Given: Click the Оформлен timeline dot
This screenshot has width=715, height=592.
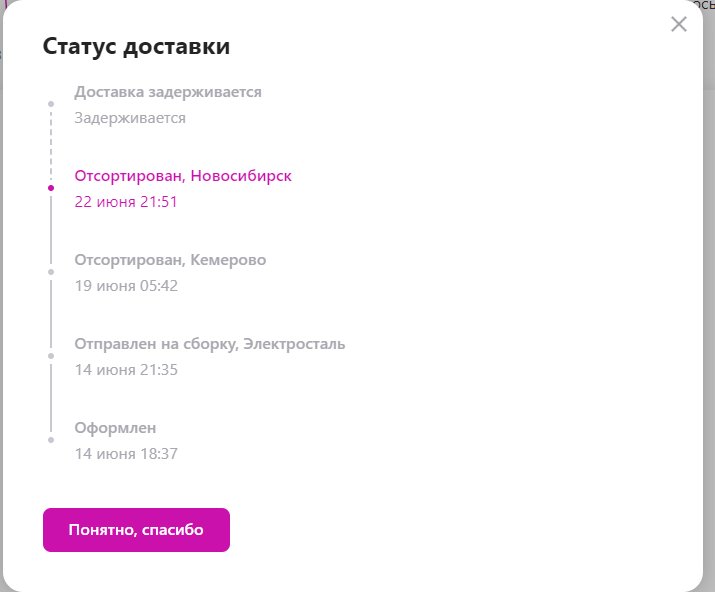Looking at the screenshot, I should pyautogui.click(x=51, y=439).
